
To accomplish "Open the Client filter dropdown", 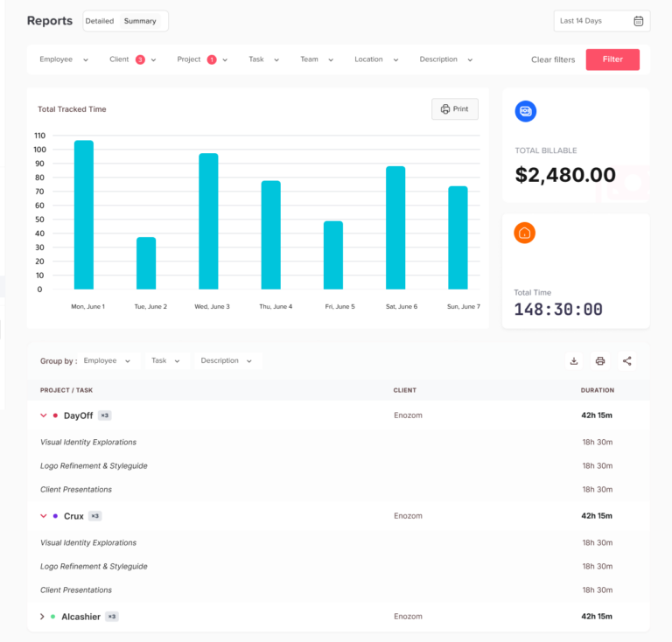I will pyautogui.click(x=132, y=59).
